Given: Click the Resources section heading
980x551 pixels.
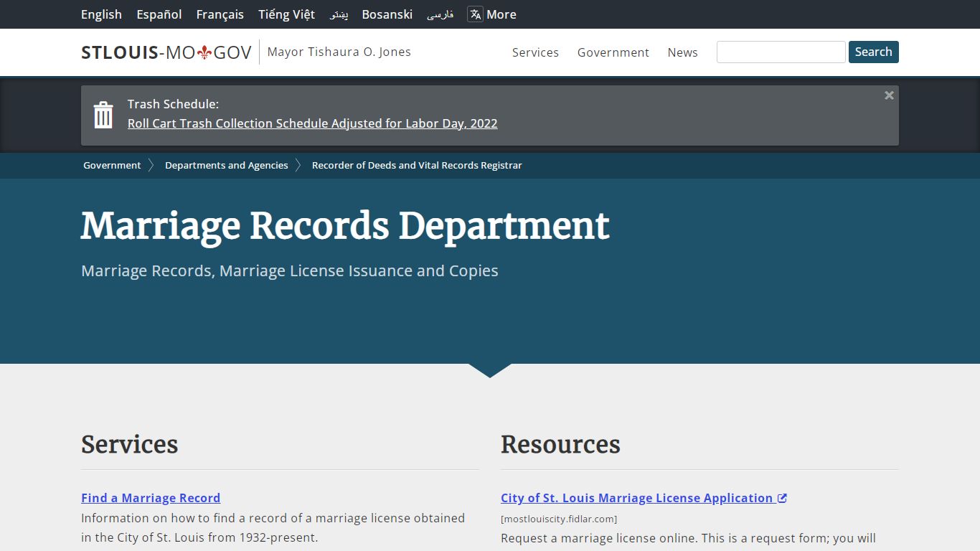Looking at the screenshot, I should click(x=560, y=444).
